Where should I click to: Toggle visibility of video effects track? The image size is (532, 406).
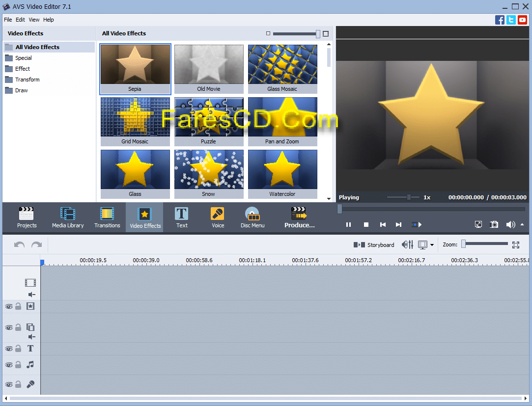(x=9, y=307)
